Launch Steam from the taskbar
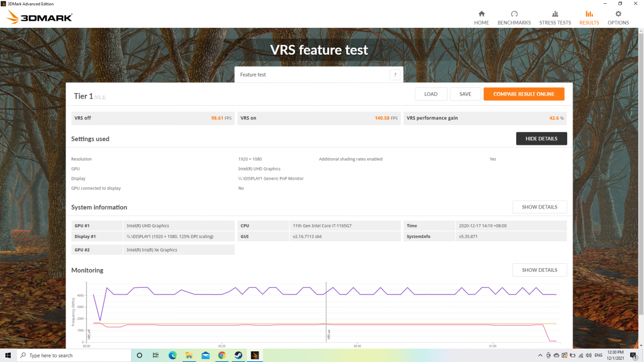The height and width of the screenshot is (362, 644). coord(238,355)
